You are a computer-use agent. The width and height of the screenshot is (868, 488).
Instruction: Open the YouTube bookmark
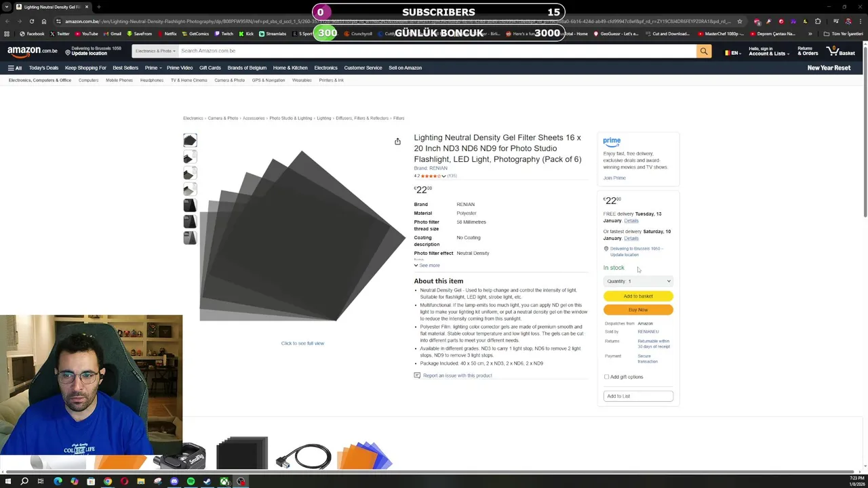pyautogui.click(x=86, y=34)
